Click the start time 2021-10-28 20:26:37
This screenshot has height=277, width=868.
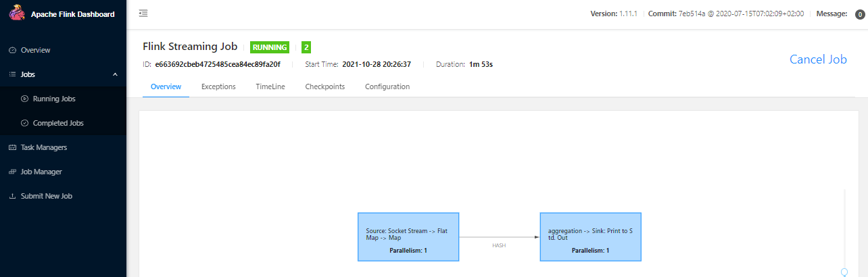[x=377, y=64]
